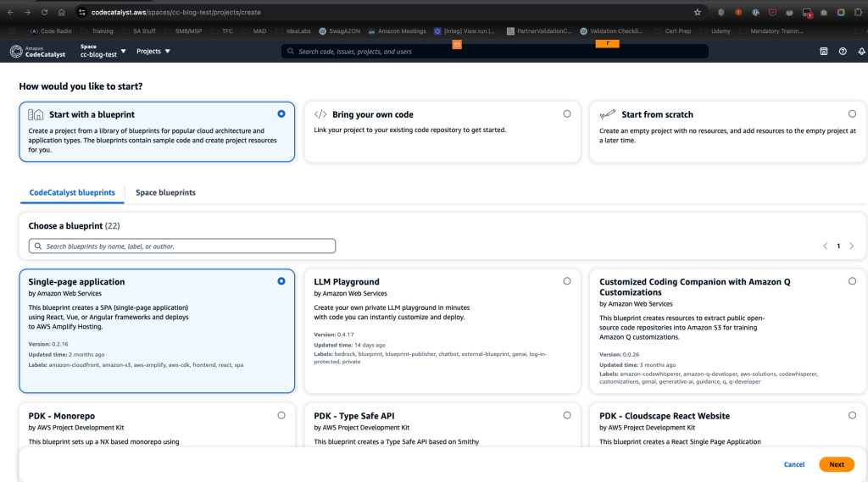The height and width of the screenshot is (482, 868).
Task: Select Start with a blueprint radio button
Action: tap(281, 114)
